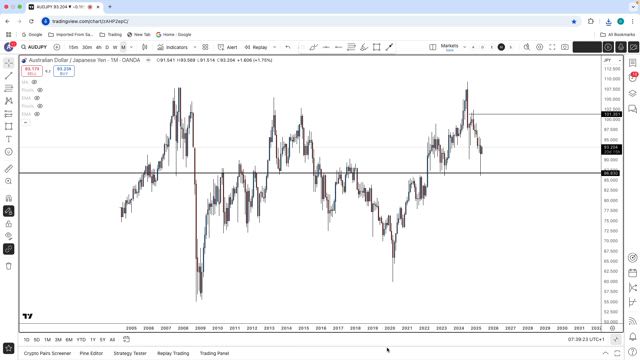Image resolution: width=640 pixels, height=360 pixels.
Task: Click the AUDJPY symbol search field
Action: (x=34, y=47)
